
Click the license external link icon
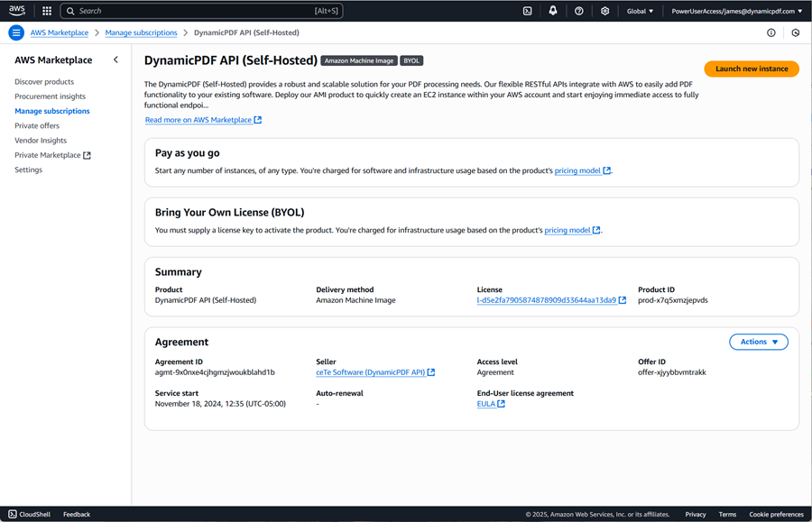pyautogui.click(x=623, y=300)
